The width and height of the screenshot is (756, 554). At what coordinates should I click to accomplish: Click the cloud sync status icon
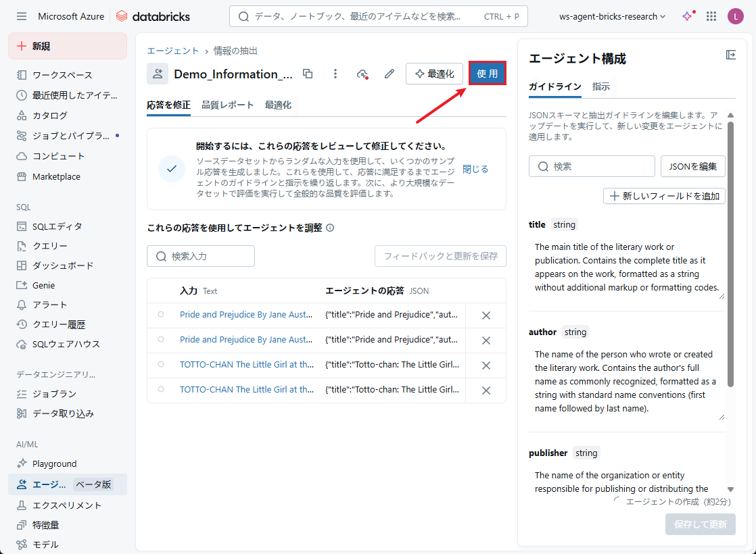[x=362, y=74]
